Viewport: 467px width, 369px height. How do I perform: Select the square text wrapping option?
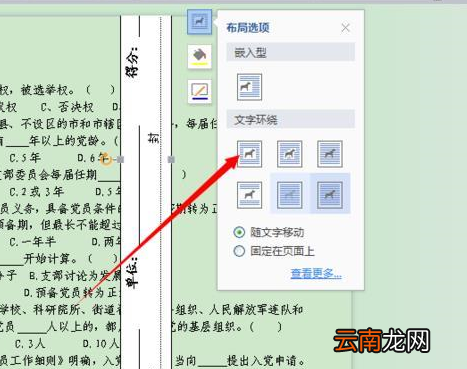pyautogui.click(x=249, y=154)
